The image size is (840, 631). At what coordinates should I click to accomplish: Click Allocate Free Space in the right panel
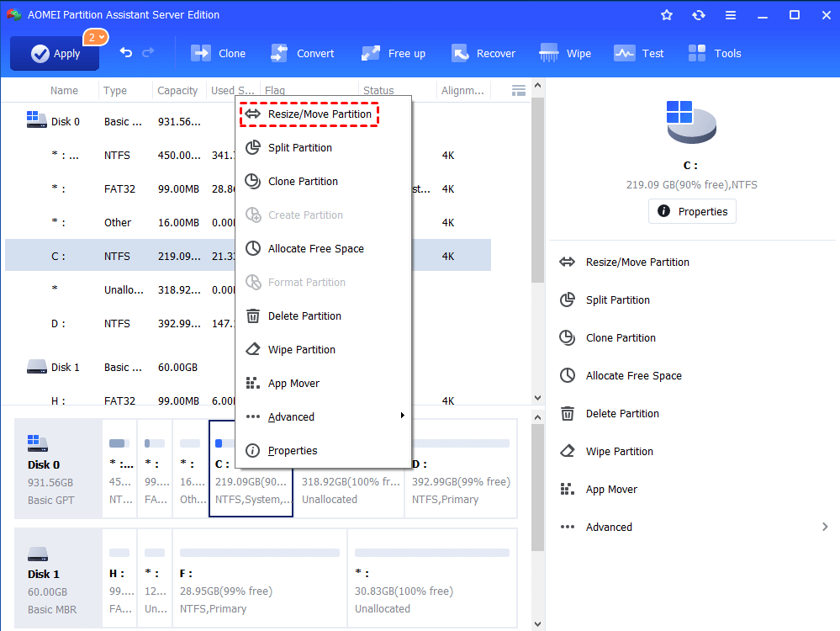pos(634,376)
